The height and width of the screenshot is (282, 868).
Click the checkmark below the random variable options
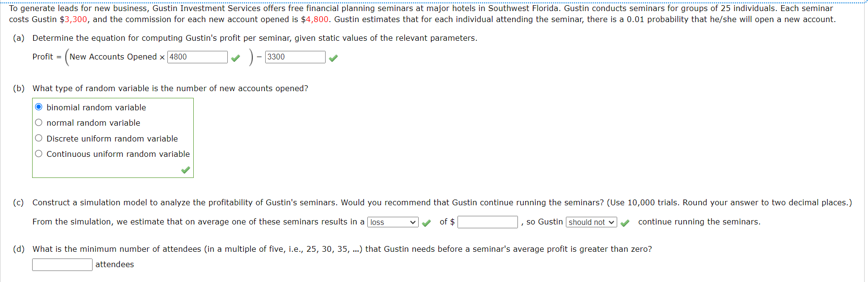click(x=185, y=170)
